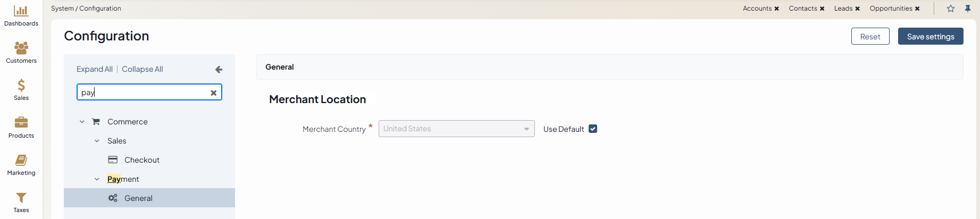Click the favorite star icon

[951, 9]
